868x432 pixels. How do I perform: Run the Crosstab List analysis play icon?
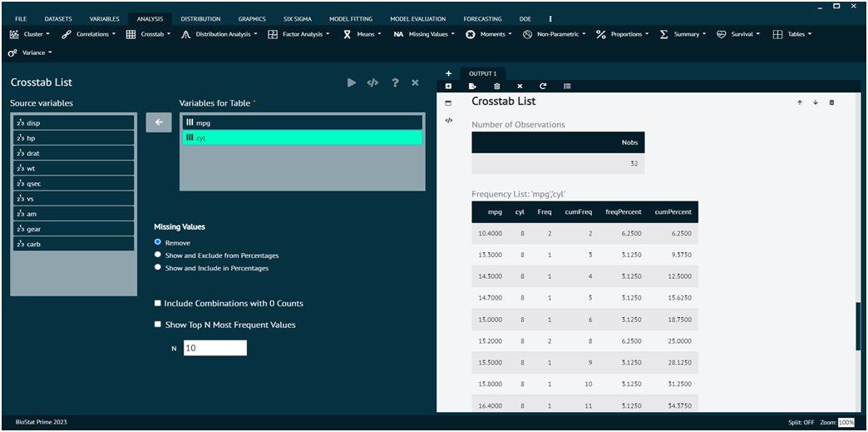pos(352,82)
